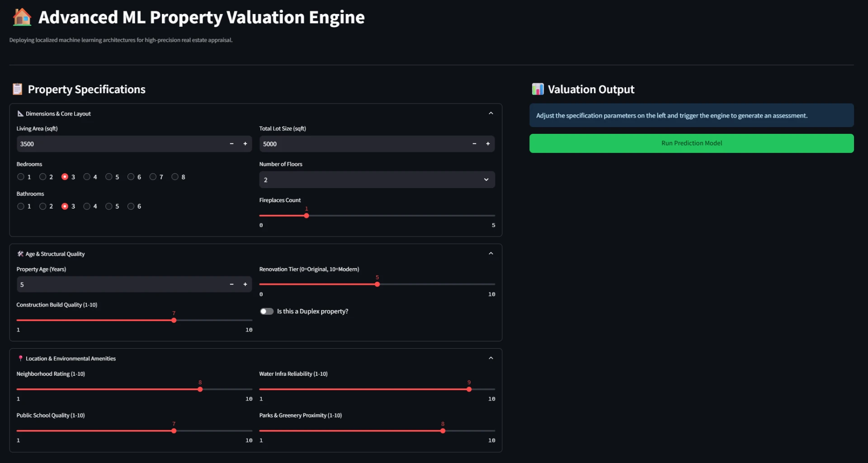
Task: Click the minus stepper for Living Area
Action: (x=231, y=144)
